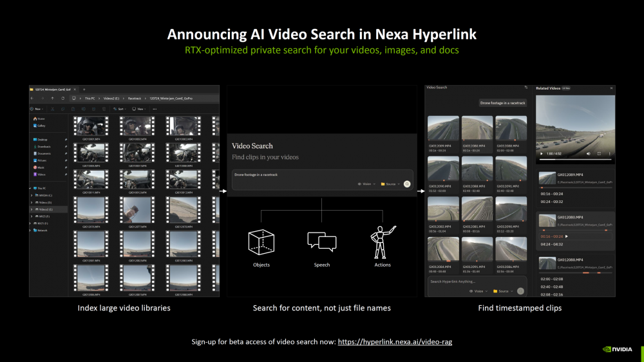Image resolution: width=644 pixels, height=362 pixels.
Task: Enter fullscreen in the Related Videos player
Action: point(599,154)
